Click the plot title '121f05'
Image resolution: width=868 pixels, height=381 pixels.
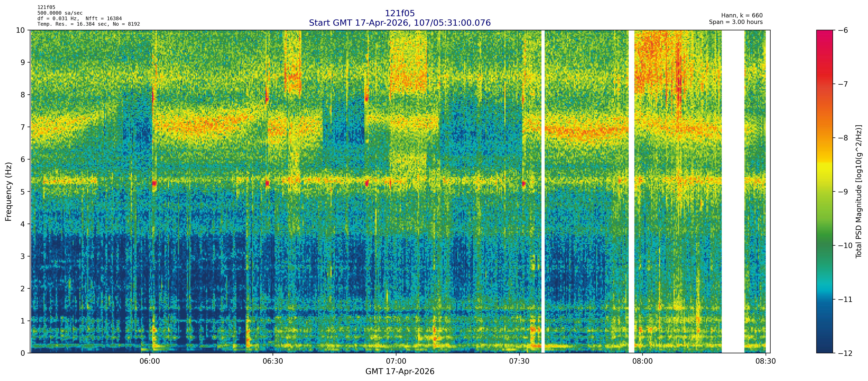400,13
